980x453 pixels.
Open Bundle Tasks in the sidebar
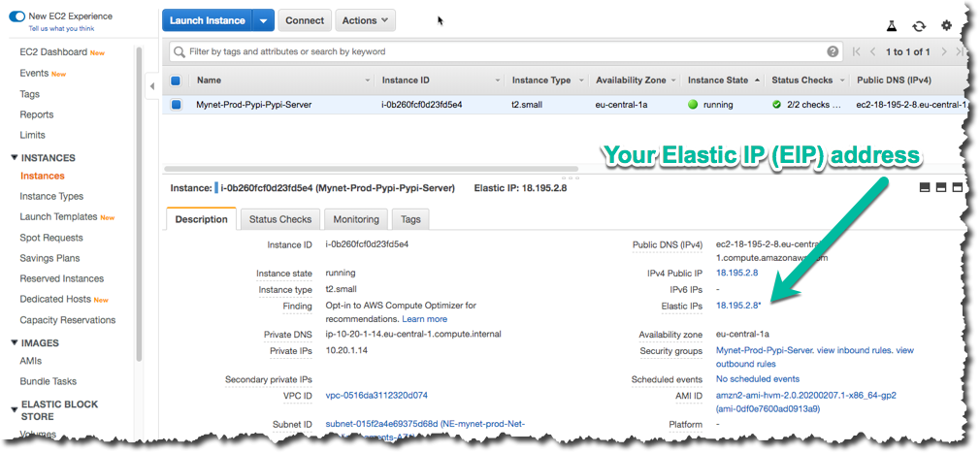click(49, 381)
